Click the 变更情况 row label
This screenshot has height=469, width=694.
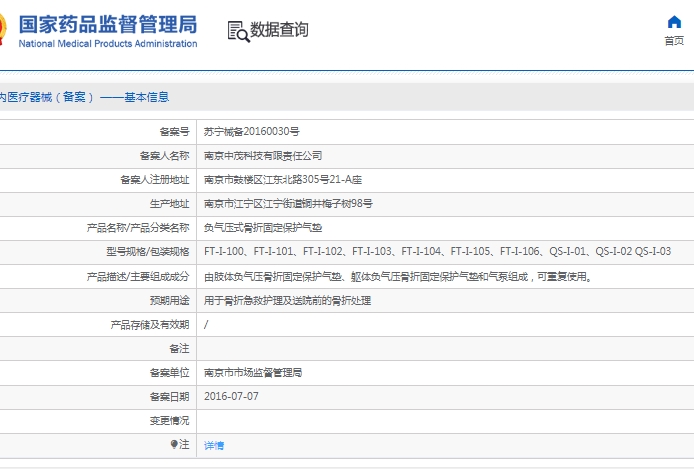[x=170, y=420]
